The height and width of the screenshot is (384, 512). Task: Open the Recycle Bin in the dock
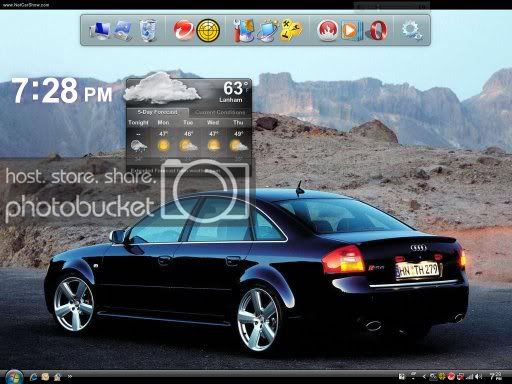click(148, 30)
